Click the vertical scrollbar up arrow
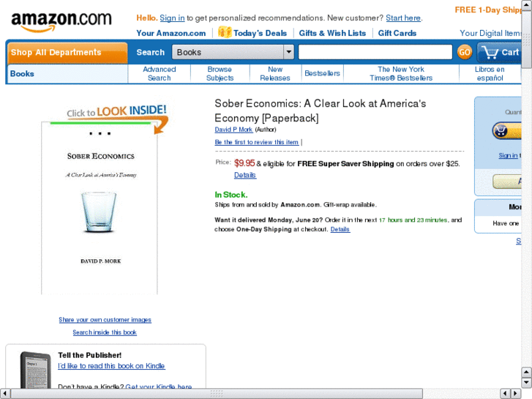Screen dimensions: 532x399 pyautogui.click(x=527, y=4)
